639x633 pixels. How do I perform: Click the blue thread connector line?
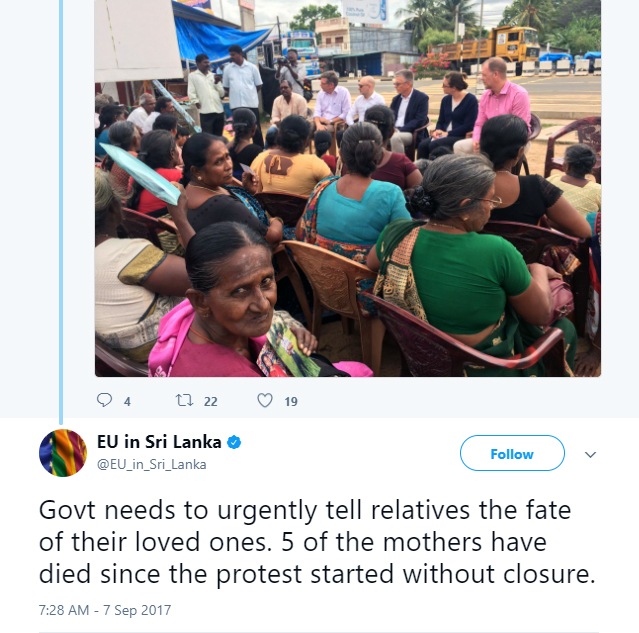61,212
